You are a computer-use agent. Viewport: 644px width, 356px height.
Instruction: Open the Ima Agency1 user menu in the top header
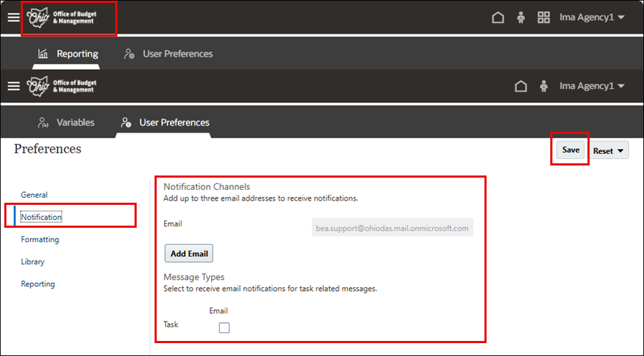(x=592, y=17)
